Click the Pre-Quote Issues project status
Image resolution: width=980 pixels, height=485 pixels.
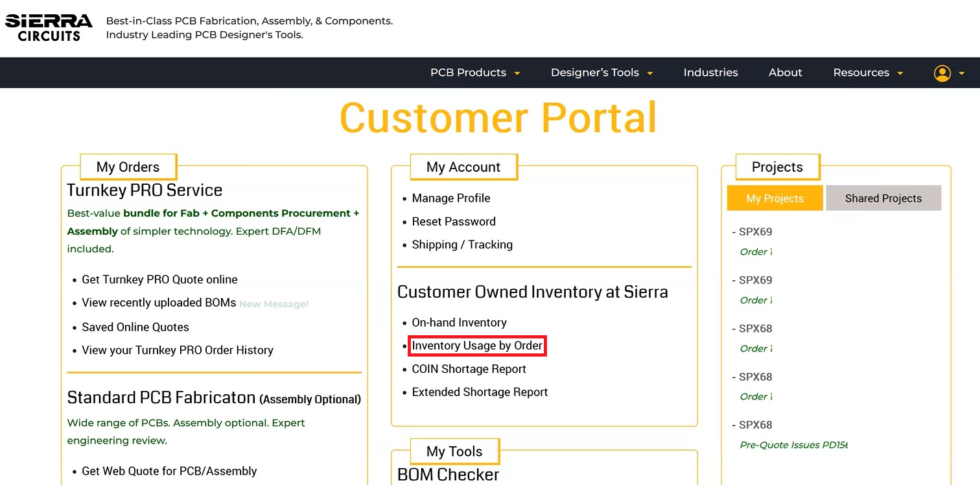coord(793,445)
